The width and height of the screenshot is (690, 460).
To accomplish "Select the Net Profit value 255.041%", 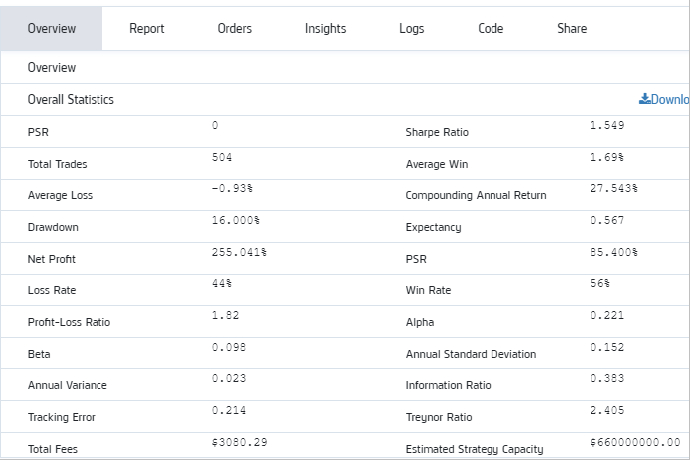I will (x=240, y=253).
